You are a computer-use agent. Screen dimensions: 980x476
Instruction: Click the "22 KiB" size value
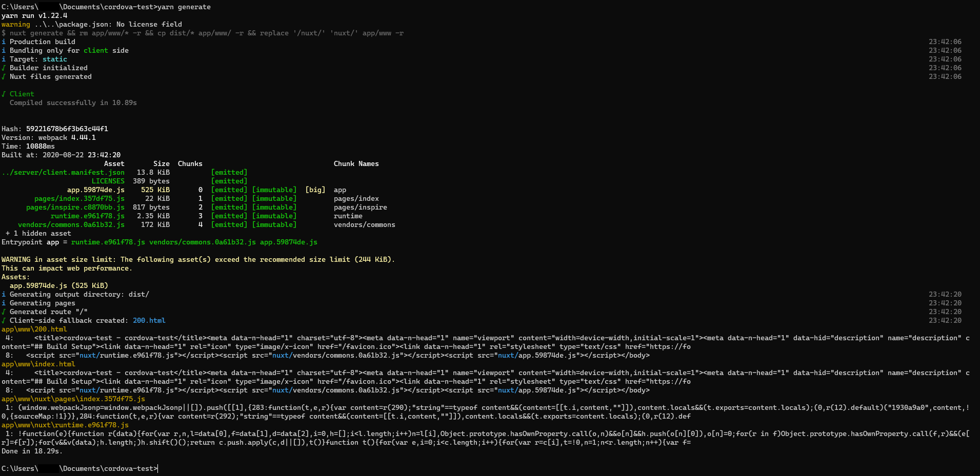click(157, 198)
